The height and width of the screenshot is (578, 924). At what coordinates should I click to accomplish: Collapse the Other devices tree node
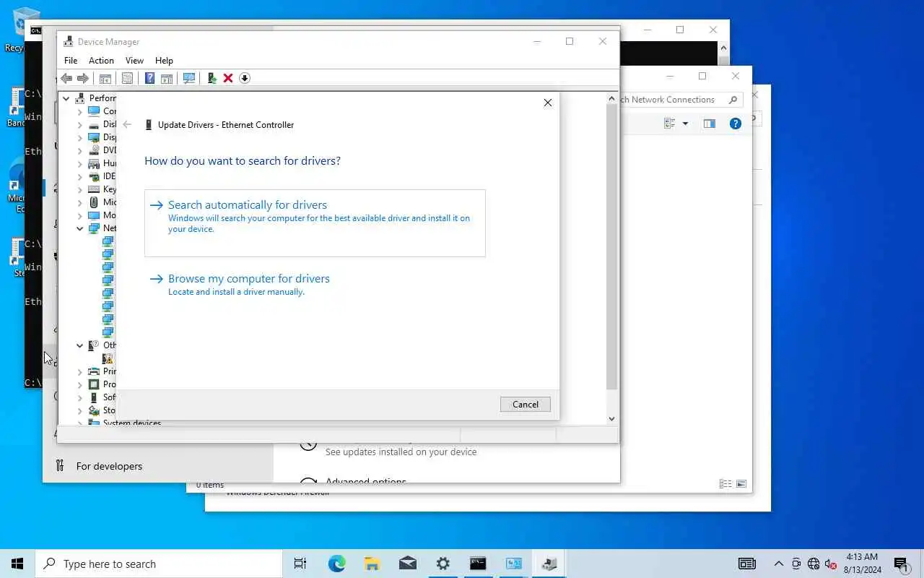(x=80, y=345)
